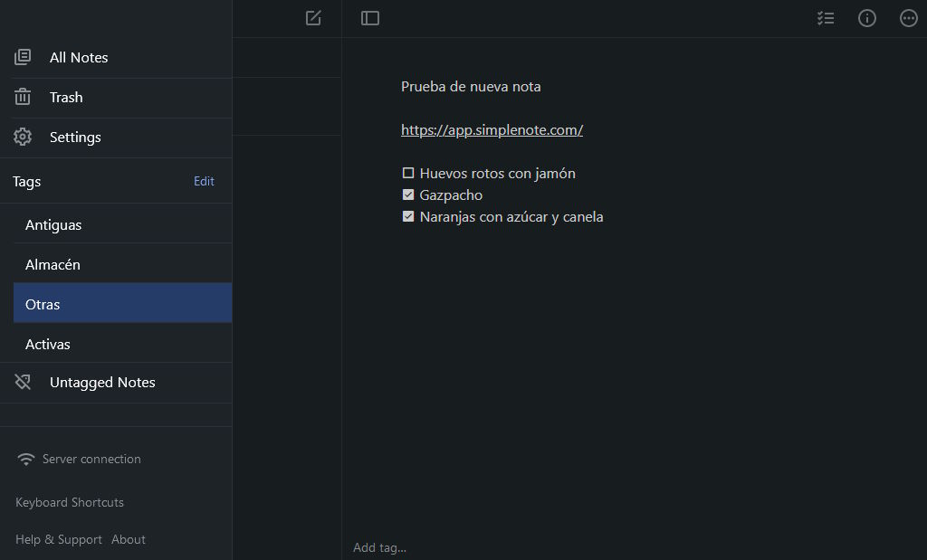Screen dimensions: 927x560
Task: Select the Otras tag
Action: coord(122,304)
